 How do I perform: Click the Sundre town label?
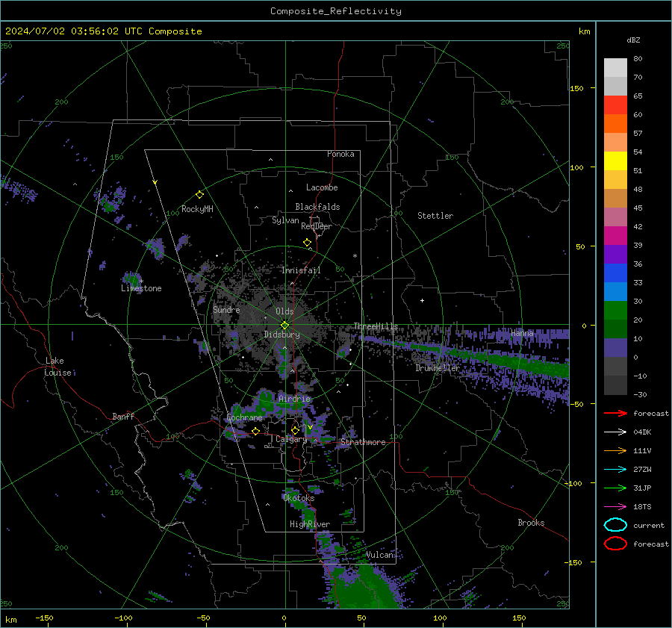[226, 309]
